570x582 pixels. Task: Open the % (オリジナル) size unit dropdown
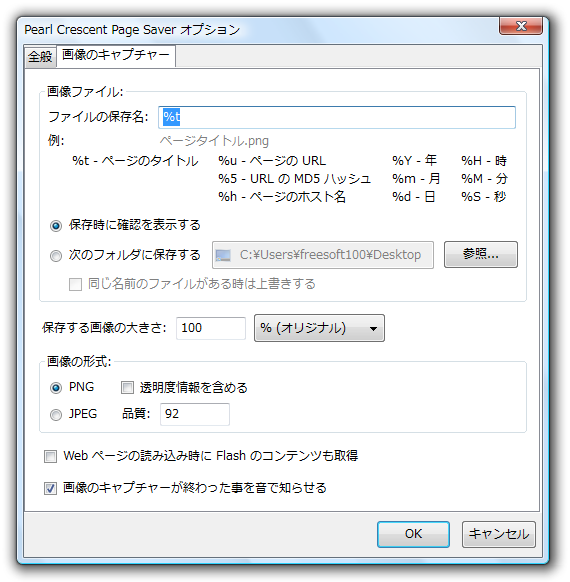pyautogui.click(x=319, y=328)
